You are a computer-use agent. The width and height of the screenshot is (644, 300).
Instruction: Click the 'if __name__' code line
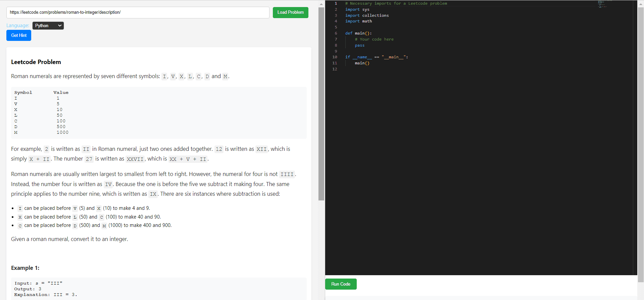coord(377,57)
